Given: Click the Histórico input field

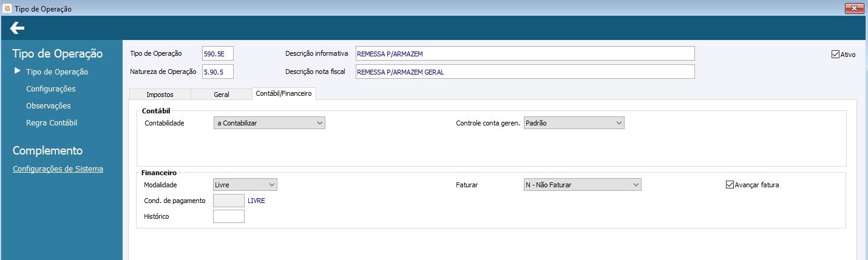Looking at the screenshot, I should tap(229, 216).
